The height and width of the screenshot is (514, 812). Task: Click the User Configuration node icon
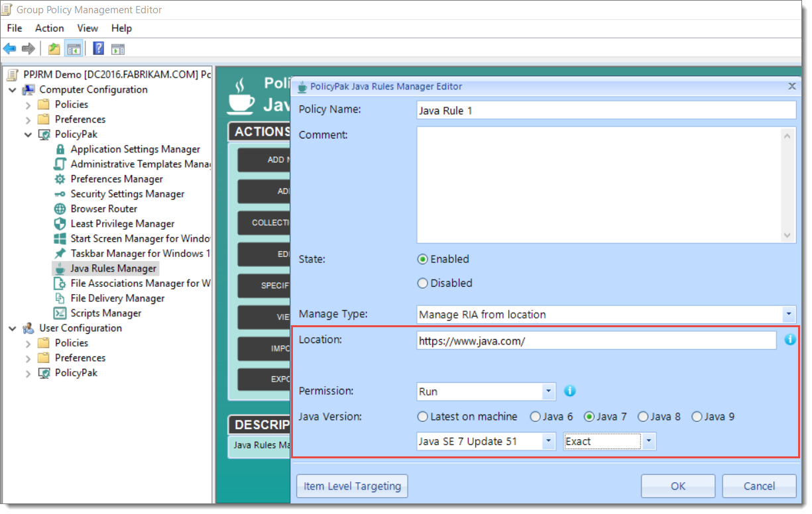[29, 328]
